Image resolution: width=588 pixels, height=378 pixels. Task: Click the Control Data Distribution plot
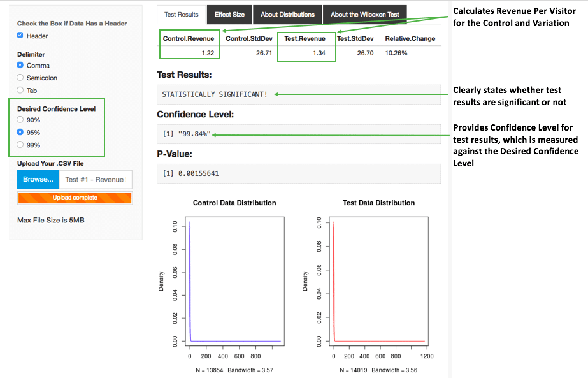click(234, 280)
